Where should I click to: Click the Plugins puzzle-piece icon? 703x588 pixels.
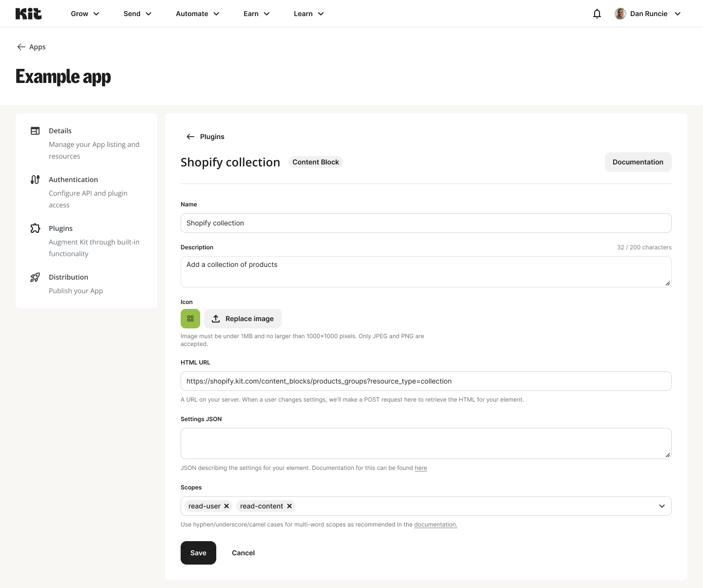[35, 228]
